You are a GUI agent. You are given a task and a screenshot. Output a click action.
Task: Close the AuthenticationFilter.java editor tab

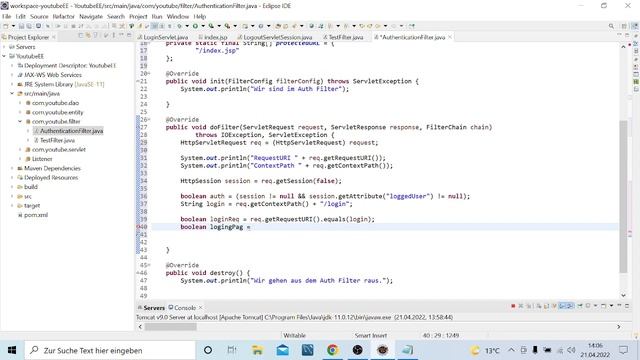pyautogui.click(x=450, y=37)
